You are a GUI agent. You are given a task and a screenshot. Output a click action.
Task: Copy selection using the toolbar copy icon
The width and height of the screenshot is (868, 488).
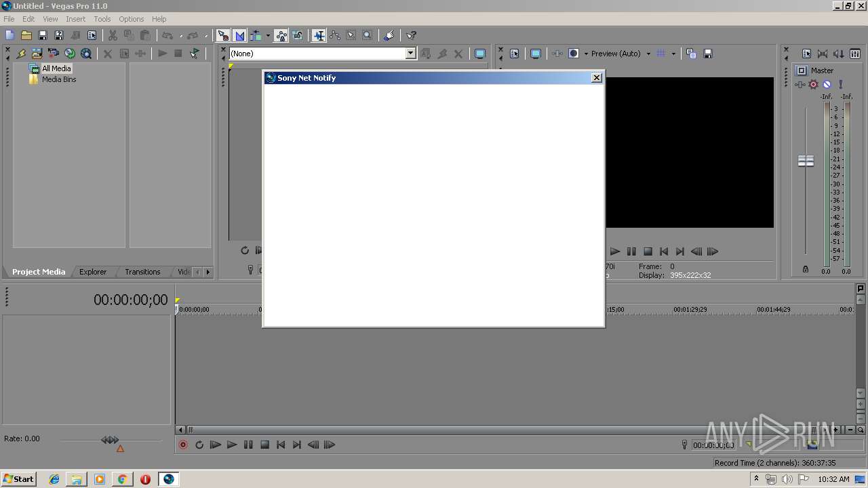(x=129, y=35)
